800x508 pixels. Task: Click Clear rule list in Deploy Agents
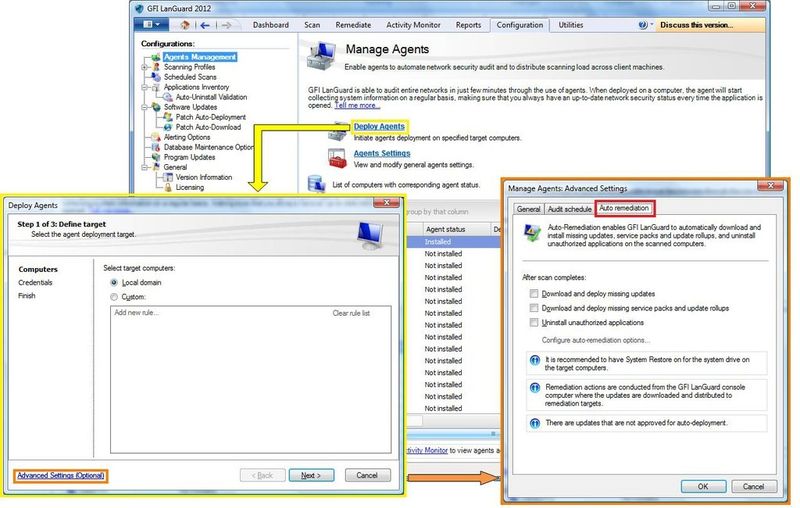pyautogui.click(x=351, y=313)
